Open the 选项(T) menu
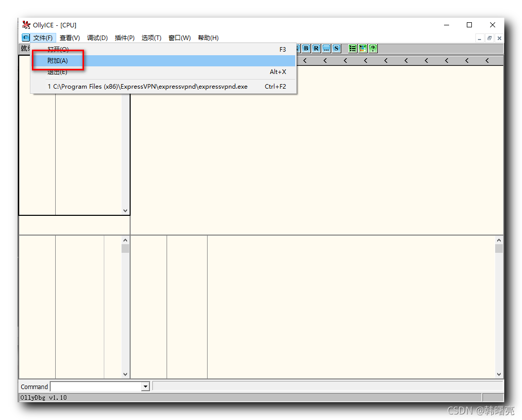This screenshot has height=420, width=522. (151, 38)
